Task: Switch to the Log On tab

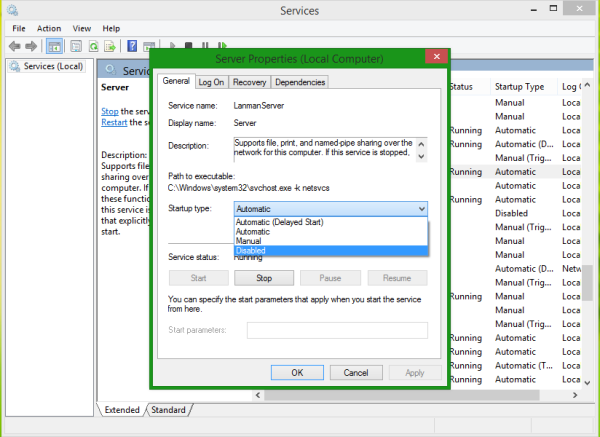Action: (x=211, y=82)
